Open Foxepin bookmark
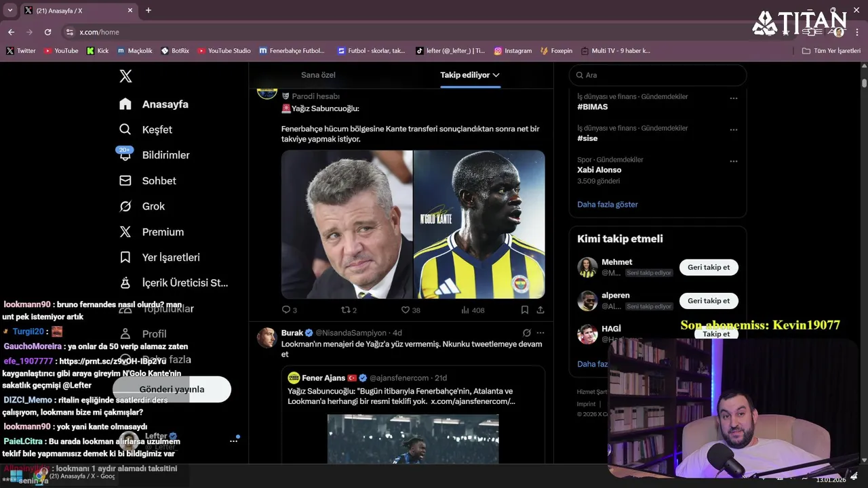This screenshot has height=488, width=868. click(556, 51)
